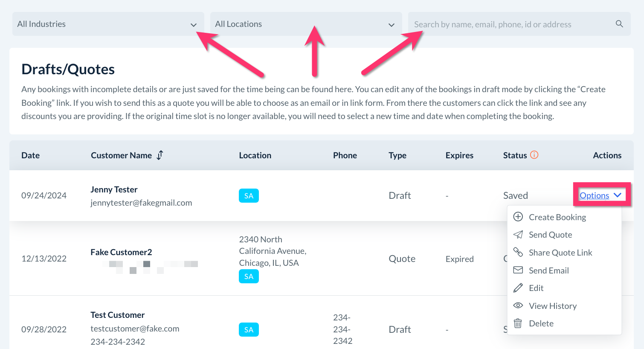644x349 pixels.
Task: Click the search magnifier icon
Action: pyautogui.click(x=619, y=24)
